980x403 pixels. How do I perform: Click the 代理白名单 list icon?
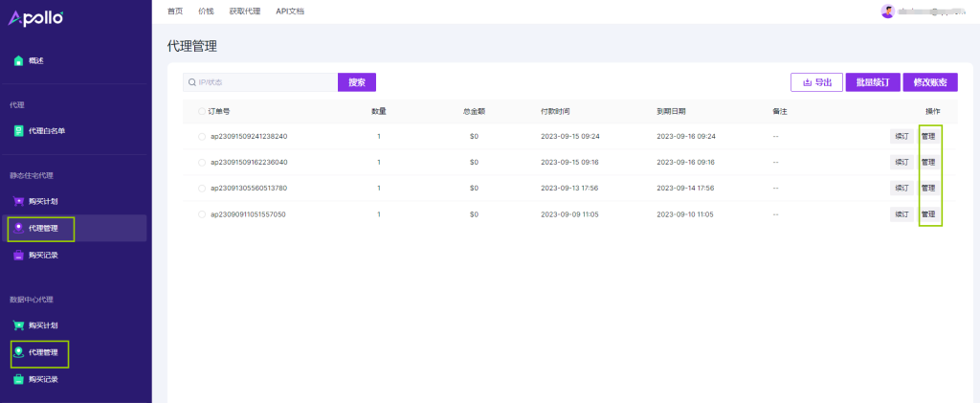[18, 131]
